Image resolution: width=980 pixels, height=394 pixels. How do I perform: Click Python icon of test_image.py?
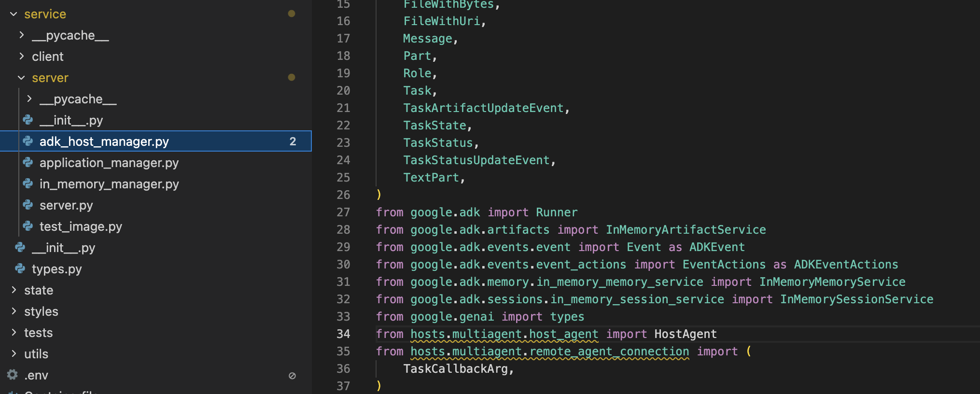coord(28,226)
